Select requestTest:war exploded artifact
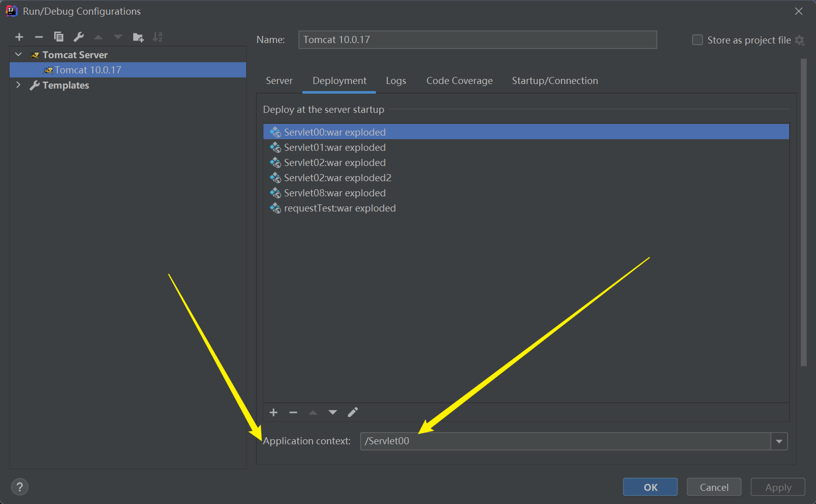This screenshot has width=816, height=504. click(x=526, y=208)
